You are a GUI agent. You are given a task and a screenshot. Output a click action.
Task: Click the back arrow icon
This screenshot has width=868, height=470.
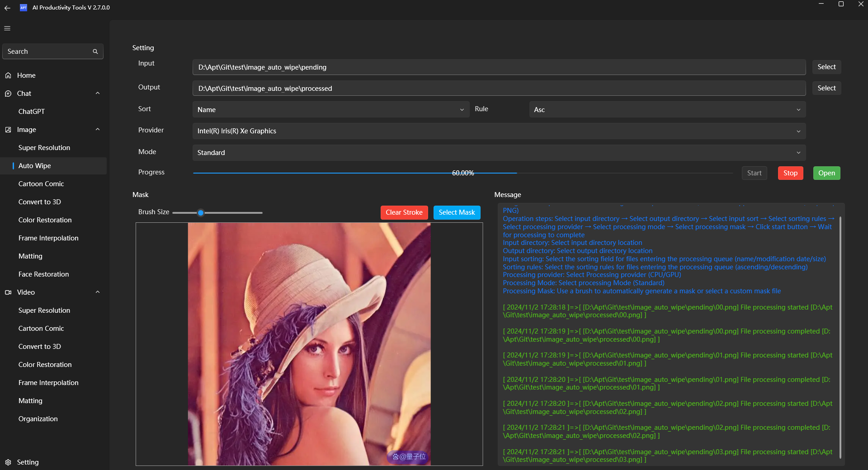[x=7, y=8]
